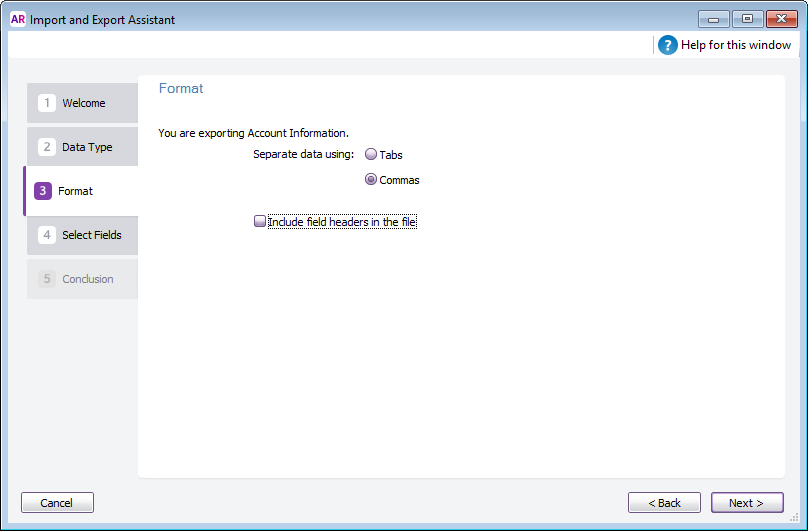The height and width of the screenshot is (531, 808).
Task: Go to the Welcome step
Action: pyautogui.click(x=84, y=103)
